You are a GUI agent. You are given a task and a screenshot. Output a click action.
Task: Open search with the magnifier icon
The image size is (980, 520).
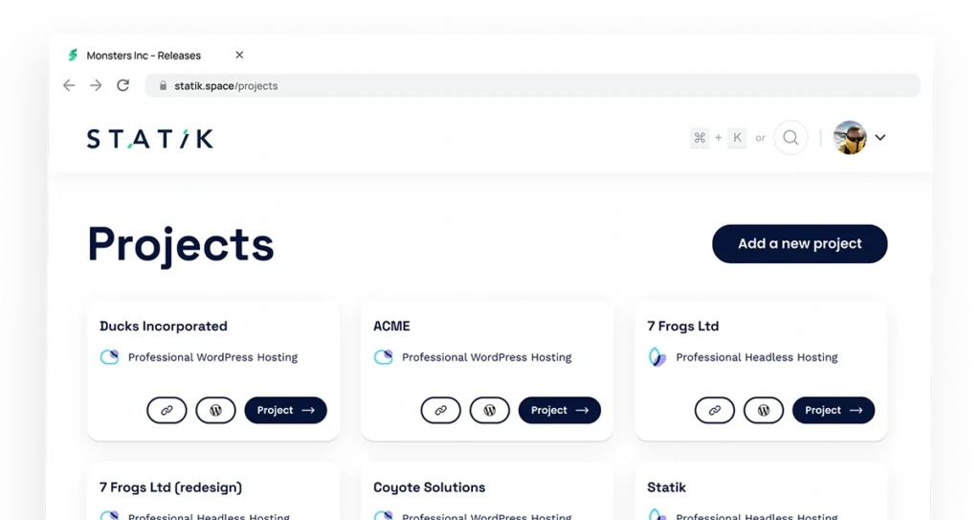tap(791, 138)
